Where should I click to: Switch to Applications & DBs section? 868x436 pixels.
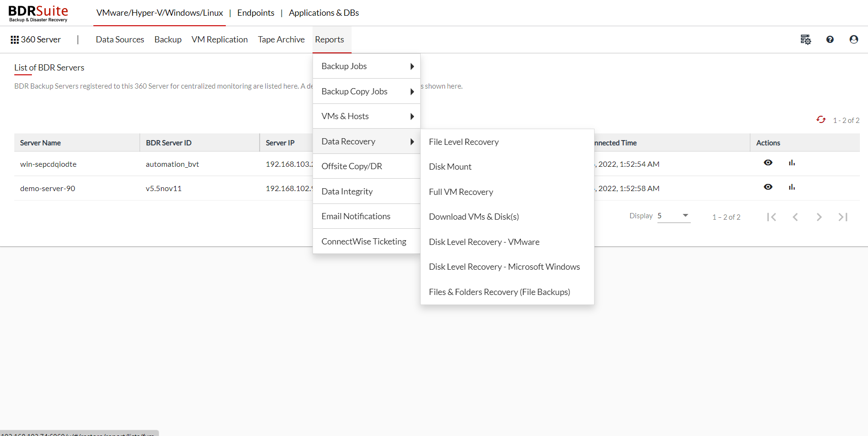[324, 13]
